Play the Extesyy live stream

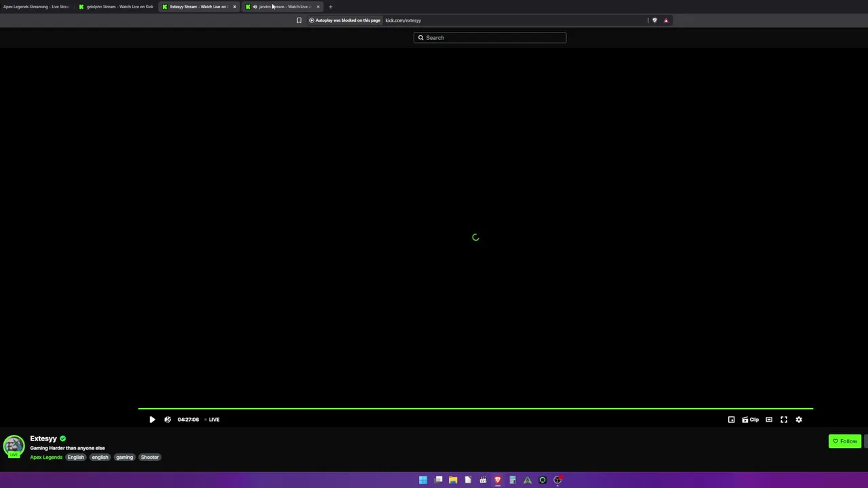(x=152, y=420)
